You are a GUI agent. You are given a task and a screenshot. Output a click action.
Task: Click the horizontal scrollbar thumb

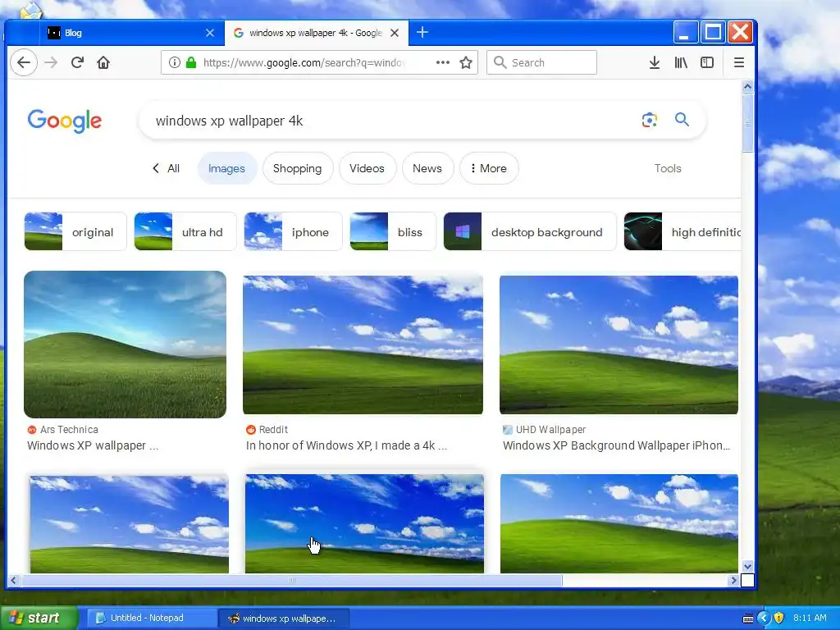tap(291, 580)
